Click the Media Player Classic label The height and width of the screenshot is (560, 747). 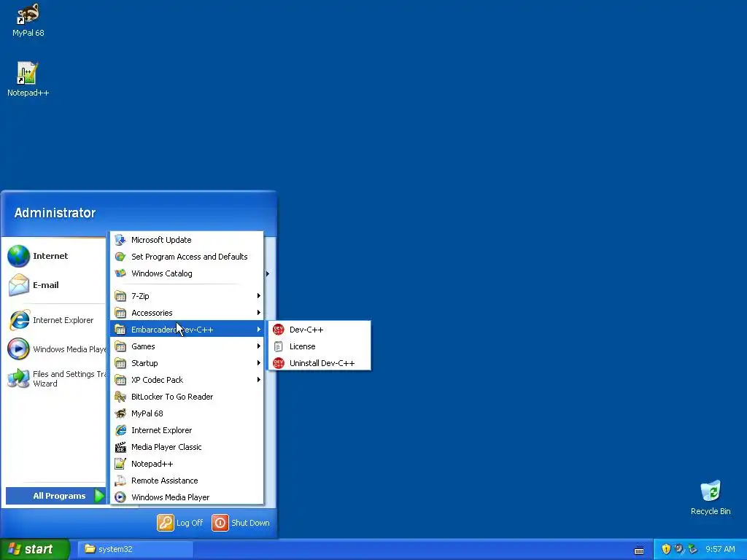[166, 447]
